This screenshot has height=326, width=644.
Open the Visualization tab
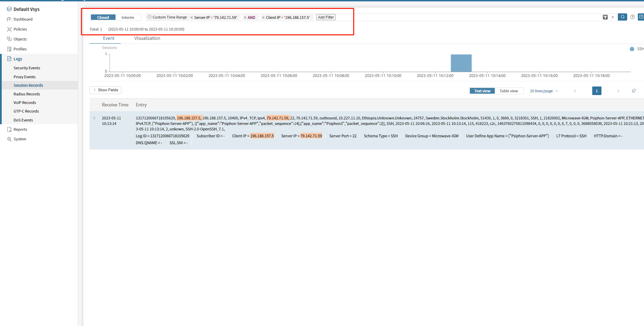click(x=147, y=38)
